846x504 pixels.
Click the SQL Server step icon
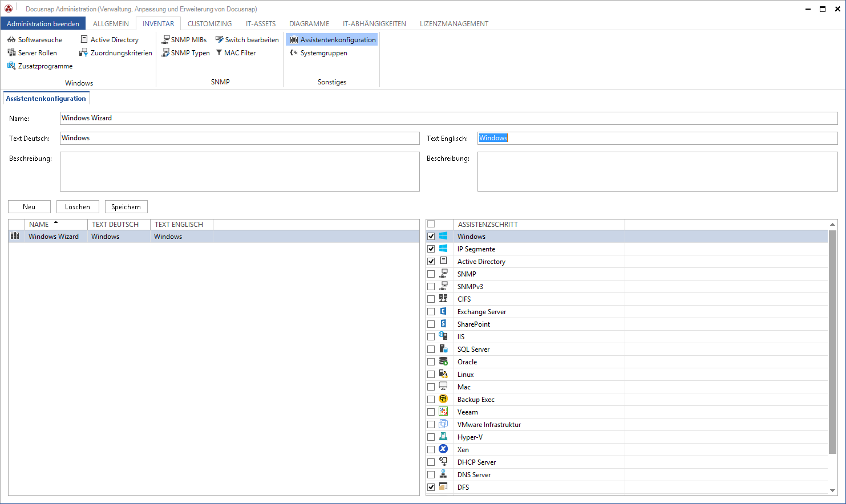pyautogui.click(x=443, y=349)
